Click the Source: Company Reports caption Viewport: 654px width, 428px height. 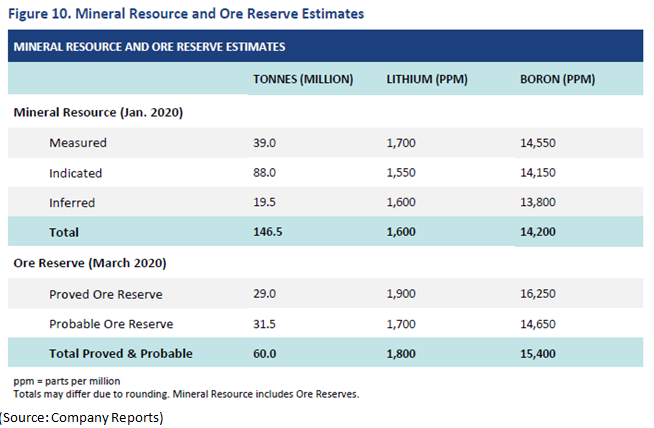pos(82,416)
